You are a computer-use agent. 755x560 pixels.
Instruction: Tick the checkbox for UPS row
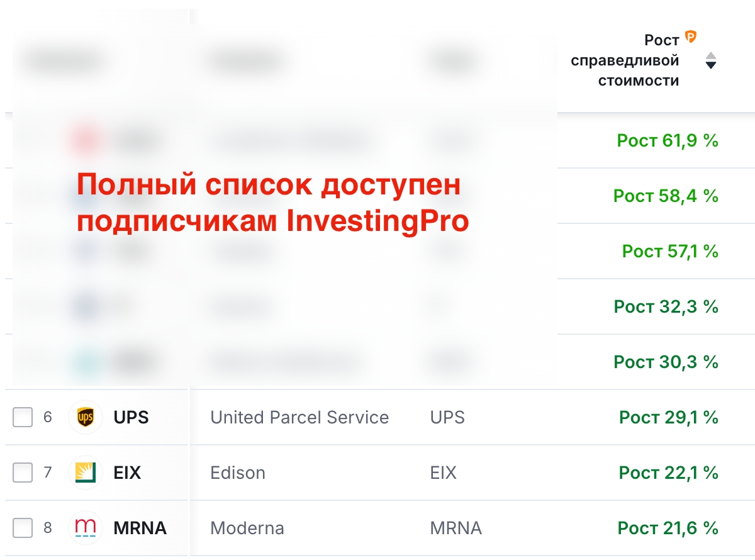[x=23, y=417]
